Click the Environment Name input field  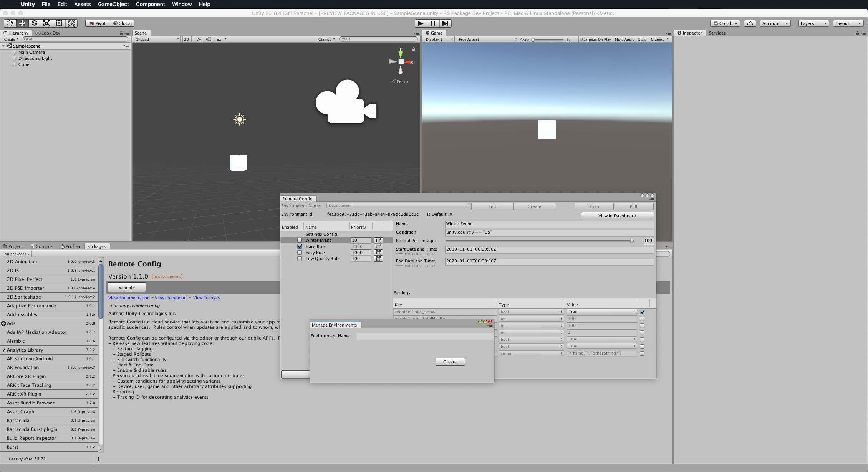point(425,336)
